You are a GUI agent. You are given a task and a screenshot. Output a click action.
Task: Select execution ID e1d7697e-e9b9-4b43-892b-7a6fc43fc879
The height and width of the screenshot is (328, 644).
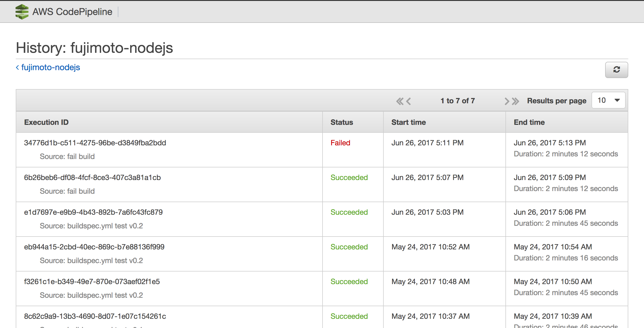93,212
